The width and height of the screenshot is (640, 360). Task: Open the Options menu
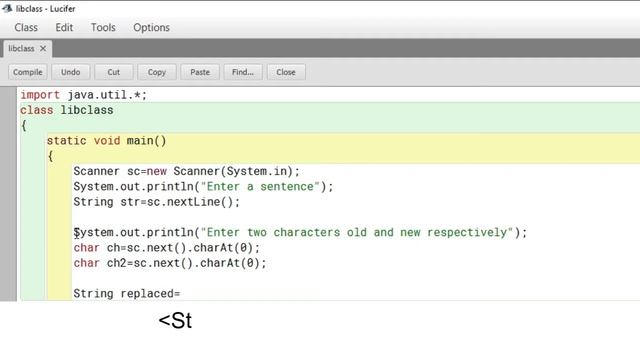pos(151,27)
